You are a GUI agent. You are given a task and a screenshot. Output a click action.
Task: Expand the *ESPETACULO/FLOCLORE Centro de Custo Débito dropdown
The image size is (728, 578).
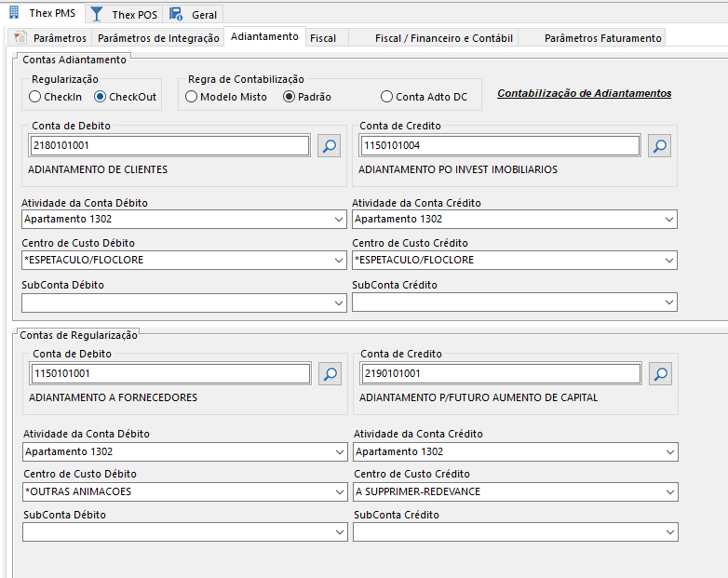(x=338, y=261)
